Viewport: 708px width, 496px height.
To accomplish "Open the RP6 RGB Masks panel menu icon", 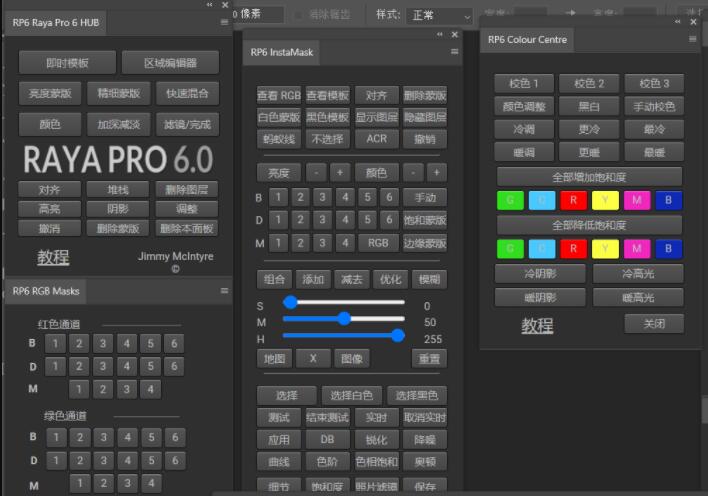I will point(224,291).
